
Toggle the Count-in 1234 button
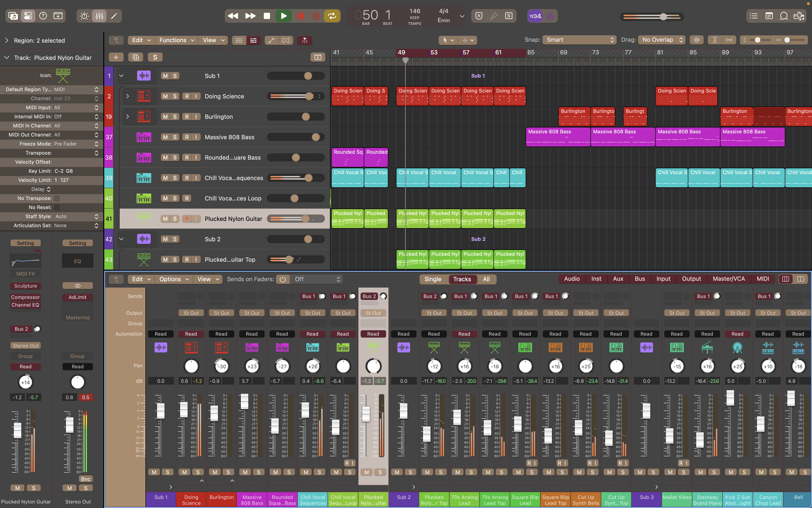[535, 16]
